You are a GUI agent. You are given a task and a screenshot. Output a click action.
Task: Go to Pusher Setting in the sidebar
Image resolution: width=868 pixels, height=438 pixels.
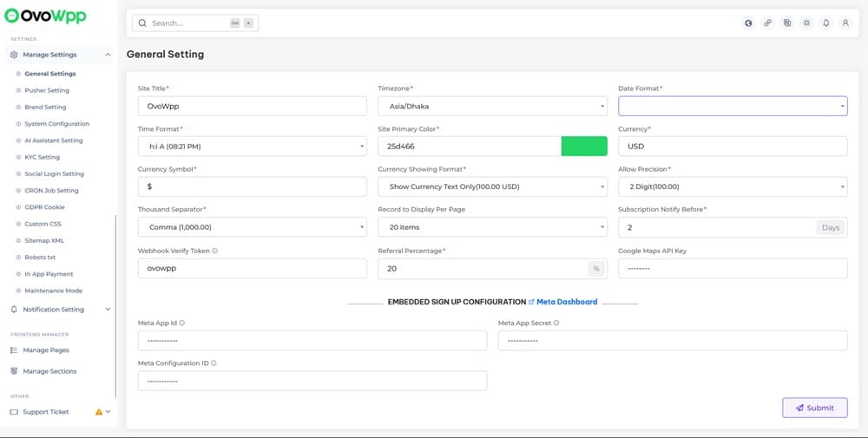[47, 90]
